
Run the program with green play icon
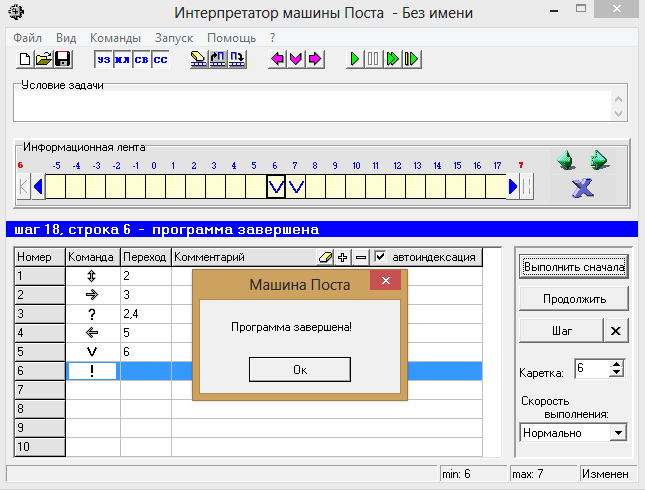tap(355, 59)
